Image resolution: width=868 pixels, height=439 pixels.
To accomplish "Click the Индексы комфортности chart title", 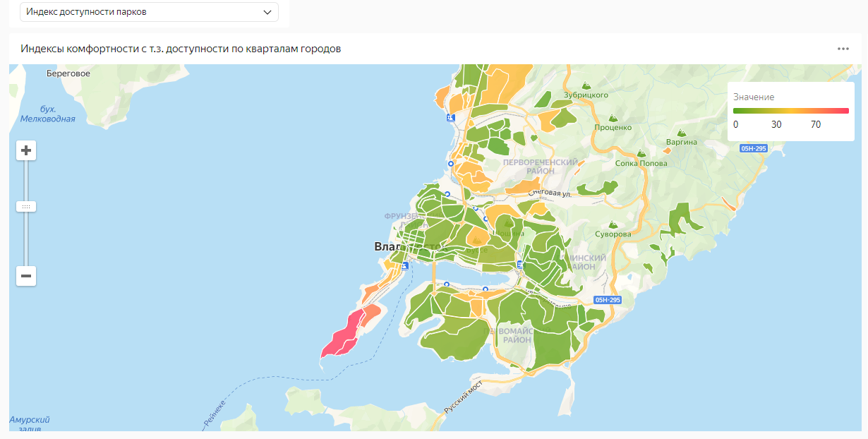I will tap(181, 49).
